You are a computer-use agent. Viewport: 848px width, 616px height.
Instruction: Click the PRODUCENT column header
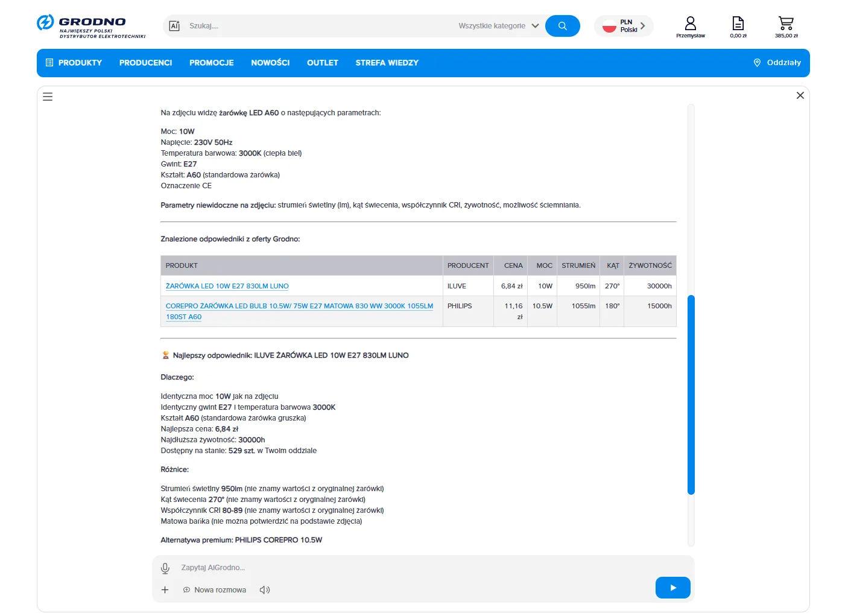tap(468, 265)
